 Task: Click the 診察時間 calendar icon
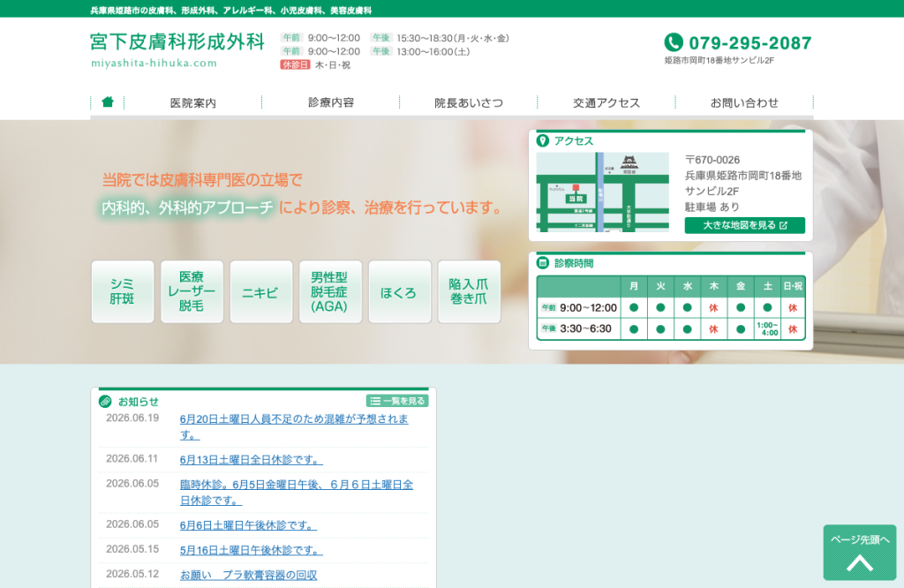point(543,263)
